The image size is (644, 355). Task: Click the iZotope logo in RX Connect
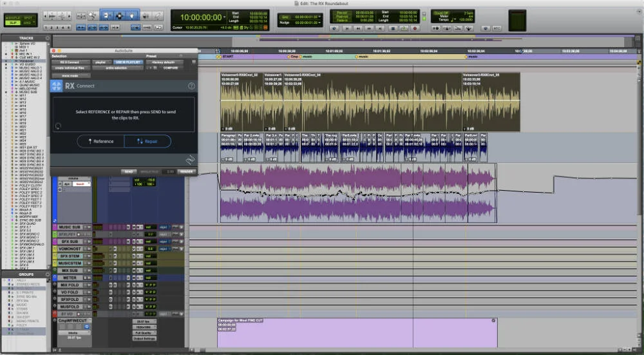[x=56, y=86]
